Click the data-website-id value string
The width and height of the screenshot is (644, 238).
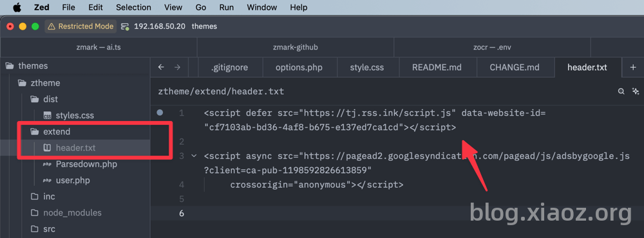[305, 127]
